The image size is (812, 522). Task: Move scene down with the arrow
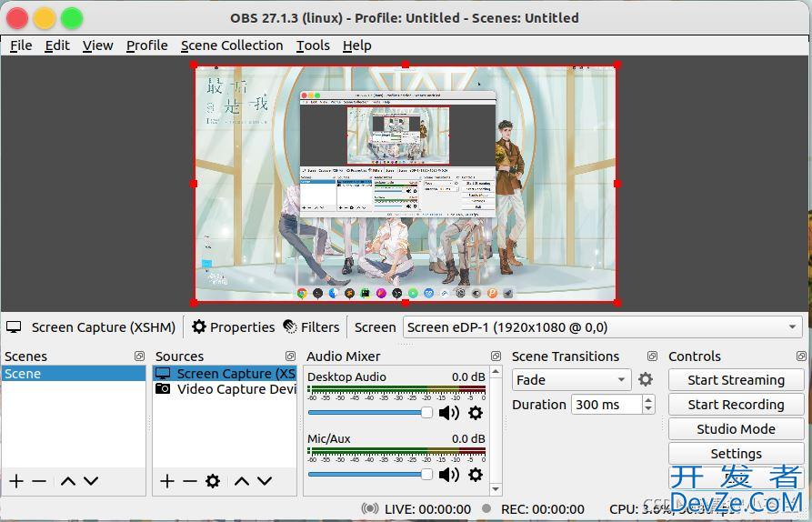[x=91, y=481]
